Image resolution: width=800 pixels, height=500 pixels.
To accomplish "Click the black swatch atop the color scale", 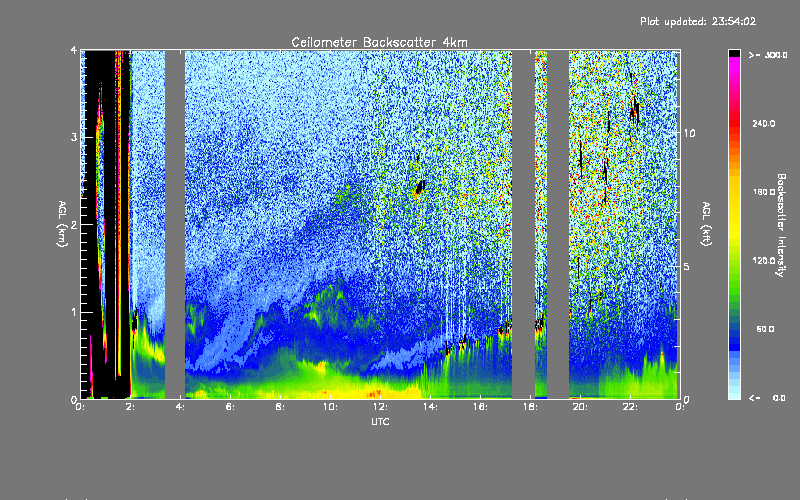I will pos(734,53).
